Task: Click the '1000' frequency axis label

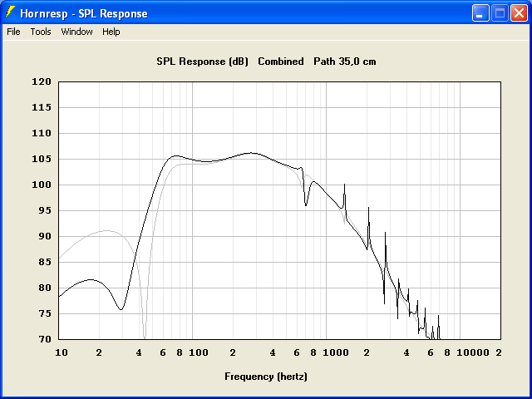Action: 336,352
